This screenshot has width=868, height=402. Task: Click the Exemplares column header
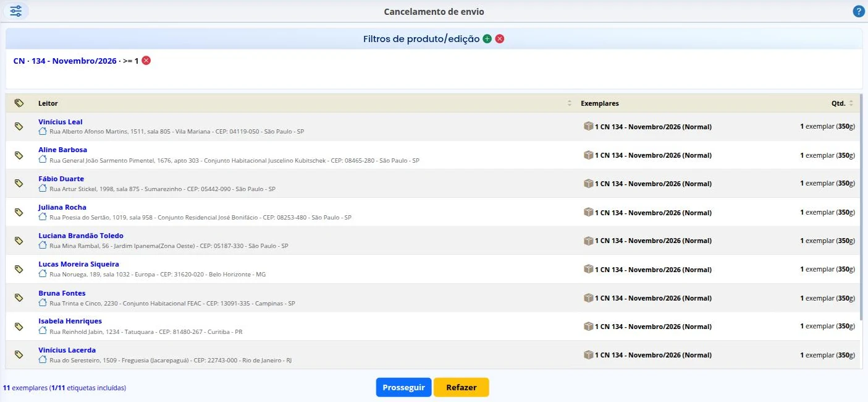pos(599,103)
